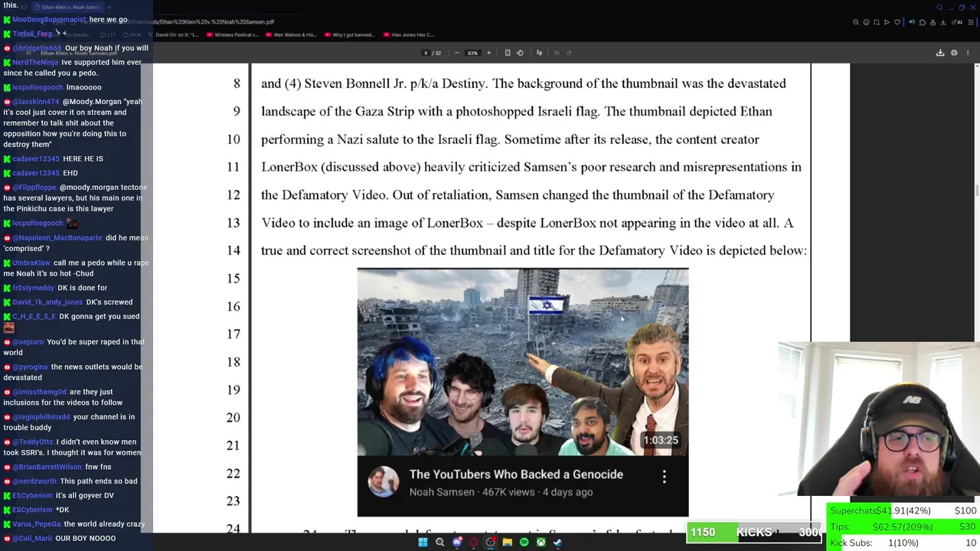Click the 83% zoom level field
Image resolution: width=980 pixels, height=551 pixels.
[x=472, y=53]
